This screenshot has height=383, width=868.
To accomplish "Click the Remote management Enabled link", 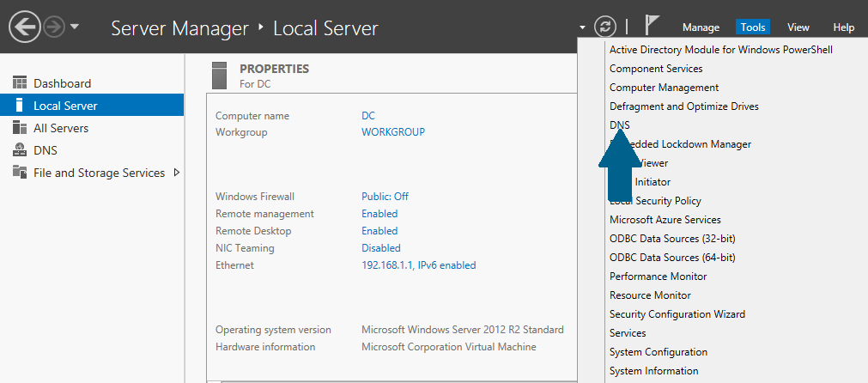I will coord(379,214).
